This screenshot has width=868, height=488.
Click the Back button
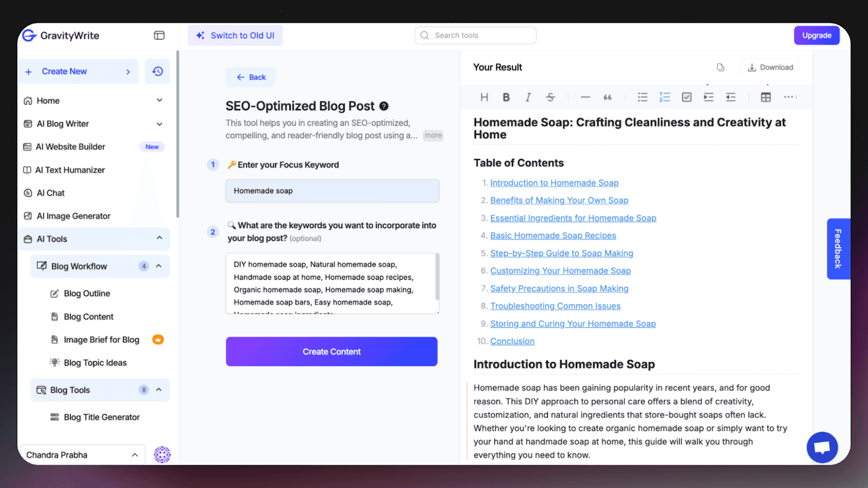(251, 77)
